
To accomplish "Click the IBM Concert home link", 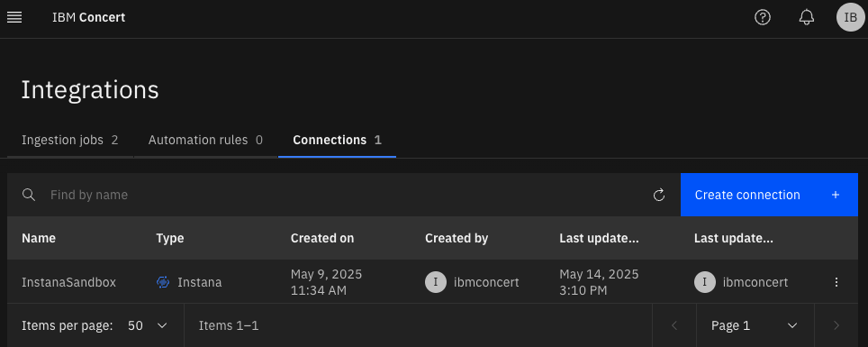I will [x=88, y=18].
